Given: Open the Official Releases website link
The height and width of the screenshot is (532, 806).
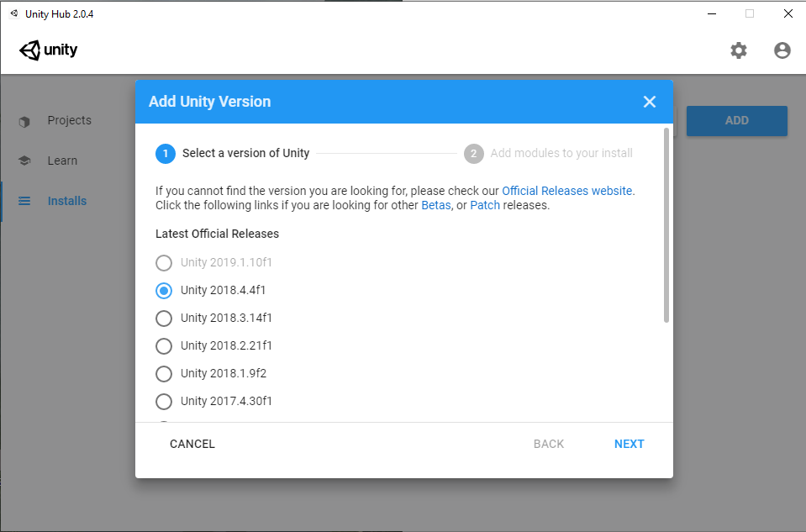Looking at the screenshot, I should pyautogui.click(x=566, y=191).
